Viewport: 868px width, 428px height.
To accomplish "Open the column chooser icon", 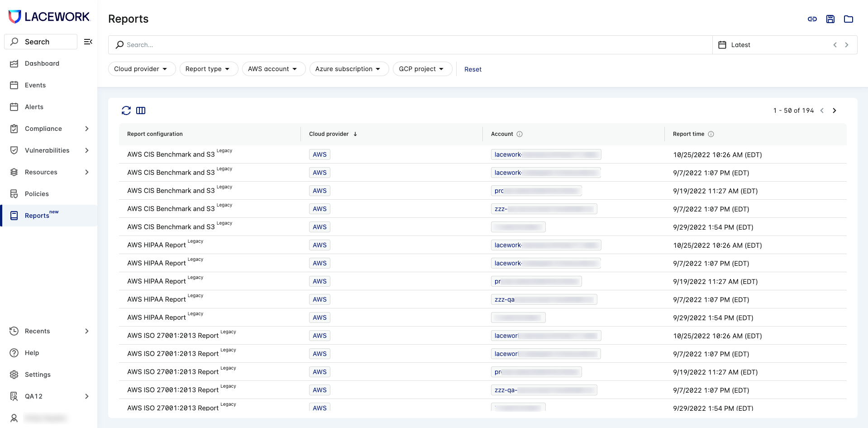I will point(141,111).
